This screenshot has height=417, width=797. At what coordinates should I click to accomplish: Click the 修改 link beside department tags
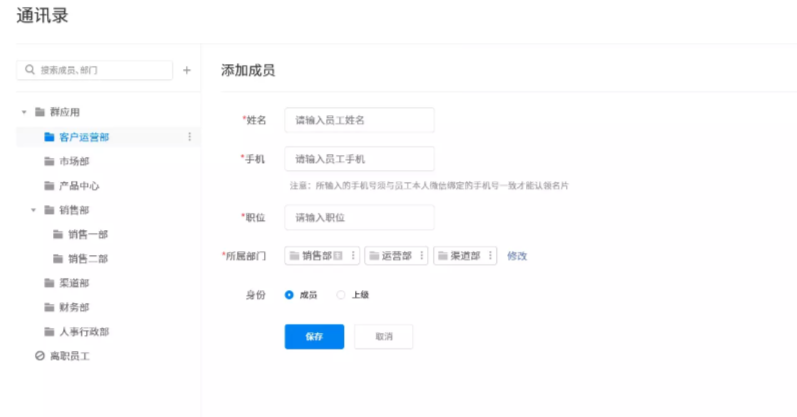[517, 256]
